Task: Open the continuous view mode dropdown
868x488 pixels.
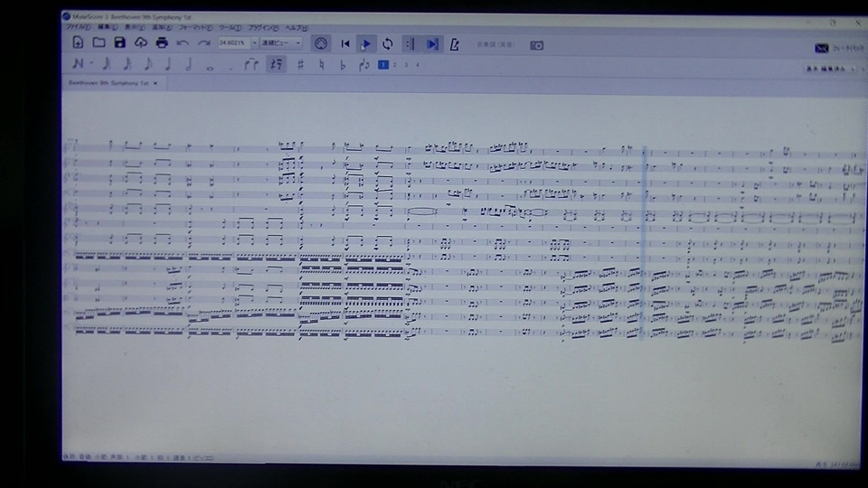Action: [x=281, y=42]
